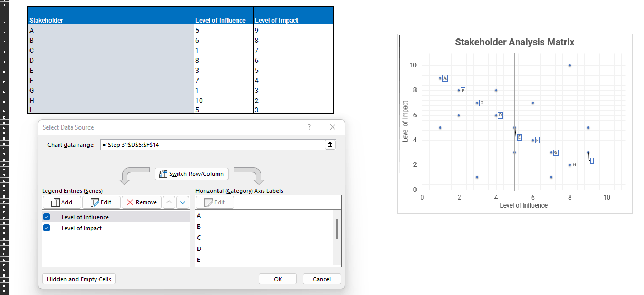Click the collapse dialog icon beside Chart data range

click(330, 145)
